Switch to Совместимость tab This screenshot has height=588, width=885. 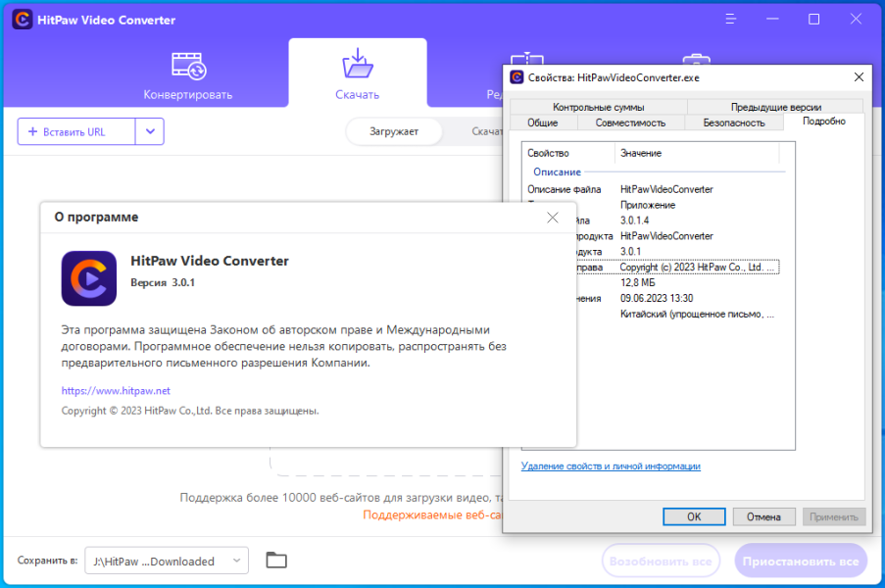click(630, 122)
